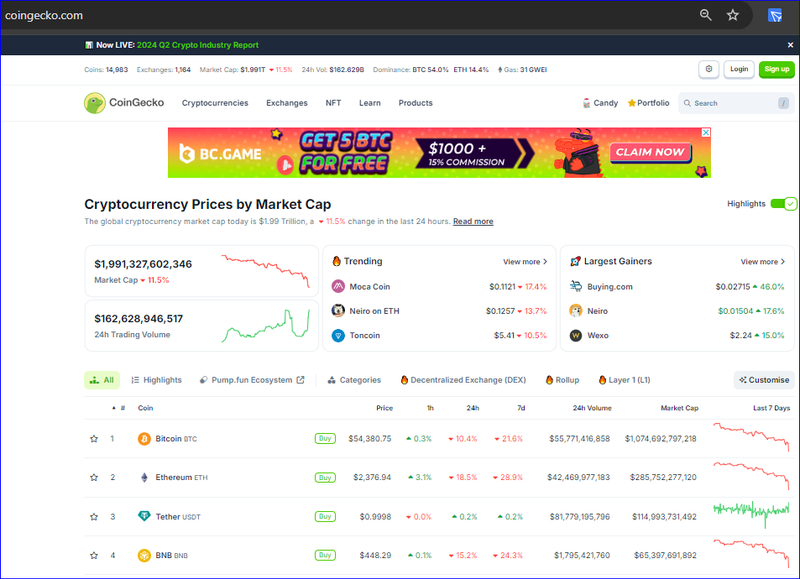The width and height of the screenshot is (800, 579).
Task: Click the green Sign up button
Action: coord(777,69)
